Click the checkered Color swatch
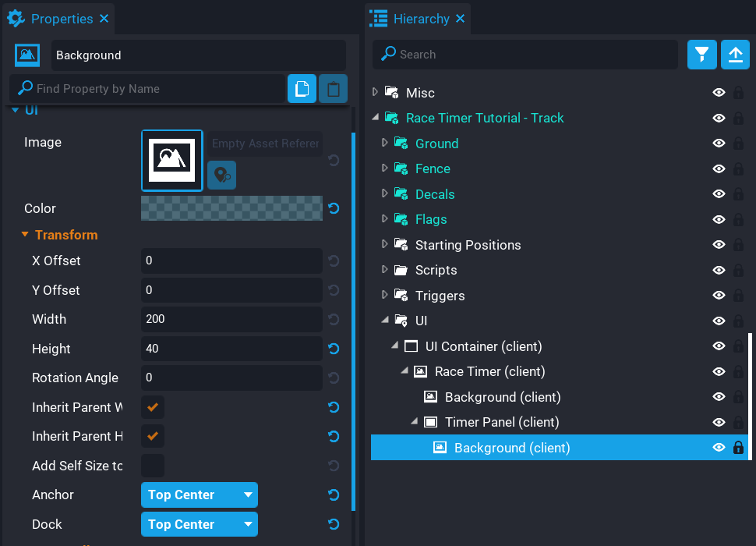Image resolution: width=756 pixels, height=546 pixels. 231,208
